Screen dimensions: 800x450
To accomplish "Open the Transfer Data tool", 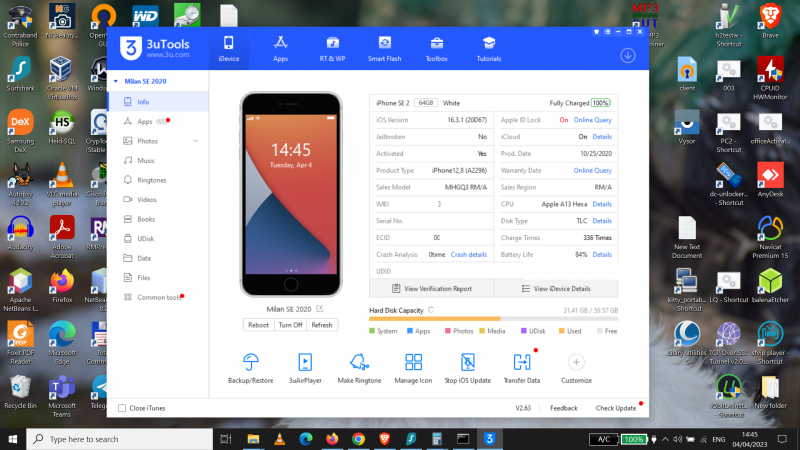I will (521, 368).
